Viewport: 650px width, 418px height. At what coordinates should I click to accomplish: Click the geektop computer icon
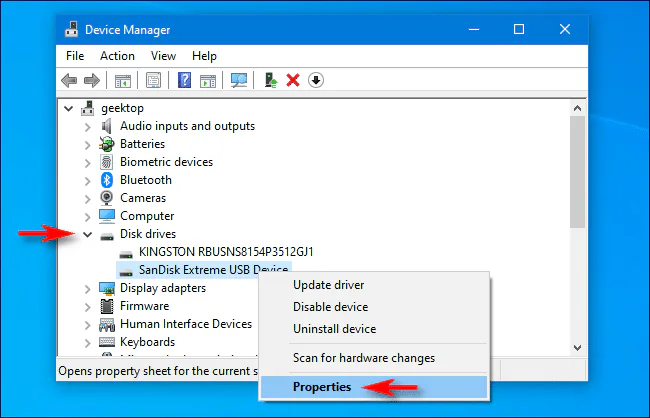[87, 108]
